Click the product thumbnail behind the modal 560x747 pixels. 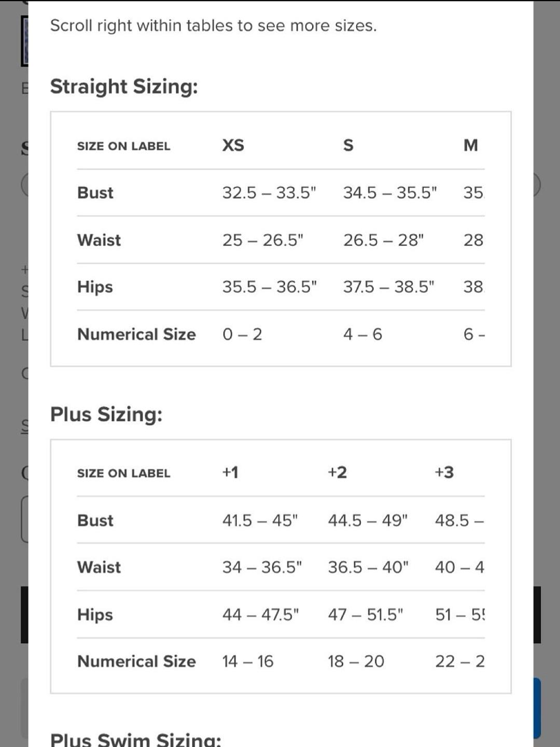tap(24, 41)
